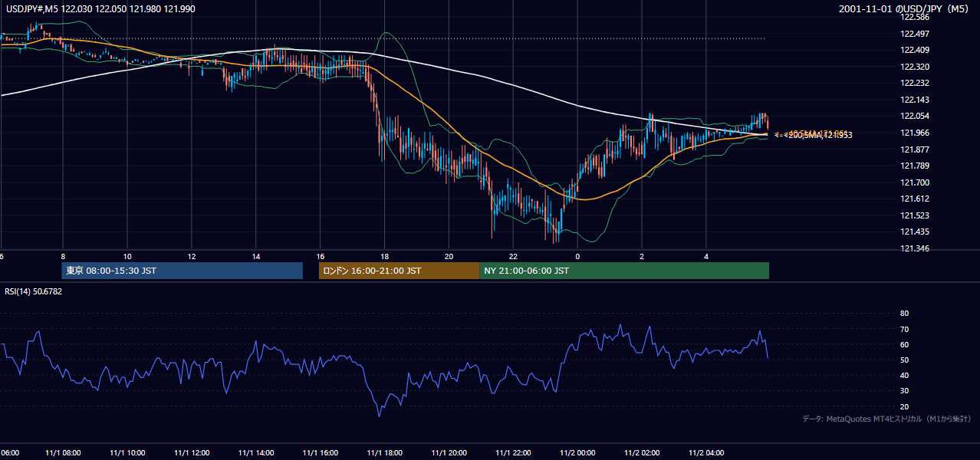Click the RSI(14) 50.6782 indicator label
The height and width of the screenshot is (460, 980).
(32, 291)
